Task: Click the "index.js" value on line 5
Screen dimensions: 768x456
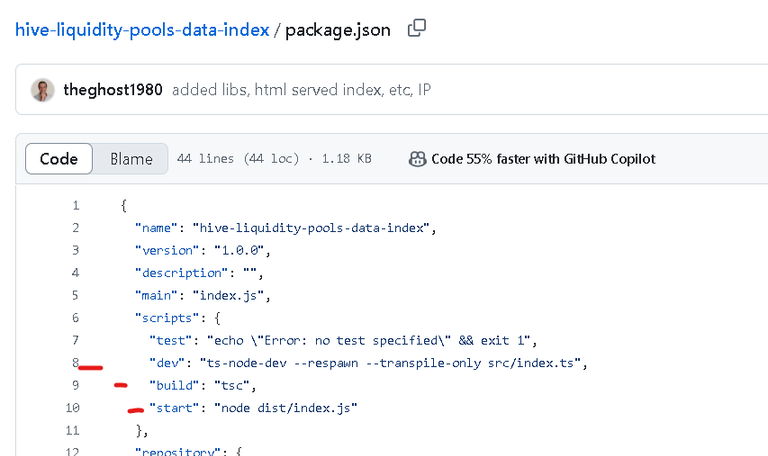Action: coord(229,295)
